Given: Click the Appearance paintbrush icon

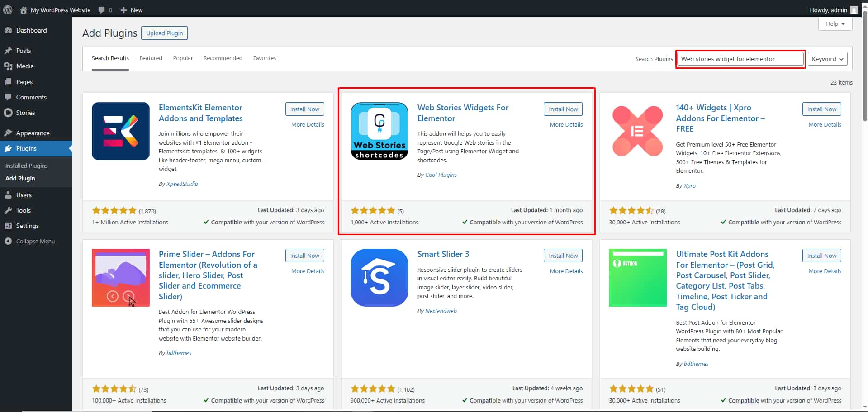Looking at the screenshot, I should 8,133.
